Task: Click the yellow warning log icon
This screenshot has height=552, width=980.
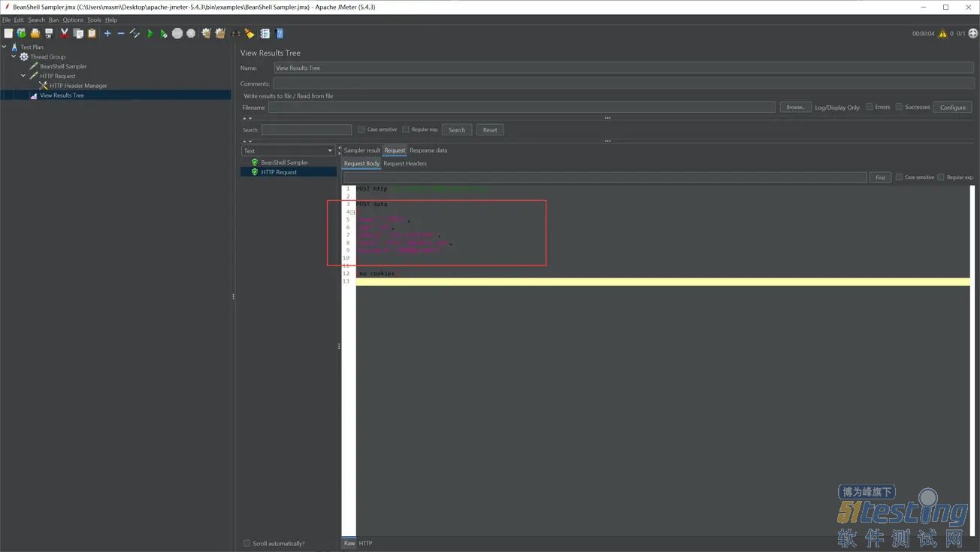Action: tap(942, 33)
